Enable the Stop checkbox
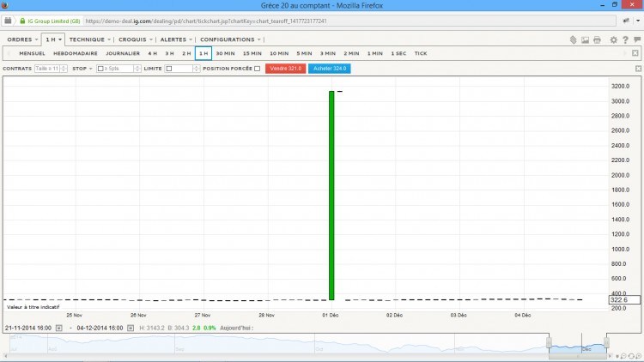This screenshot has height=362, width=644. tap(100, 69)
